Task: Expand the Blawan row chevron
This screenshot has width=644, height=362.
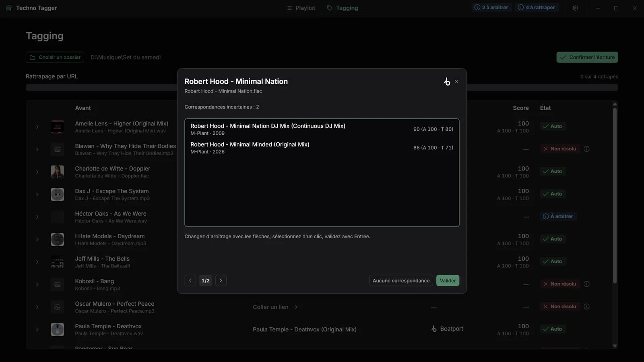Action: coord(37,149)
